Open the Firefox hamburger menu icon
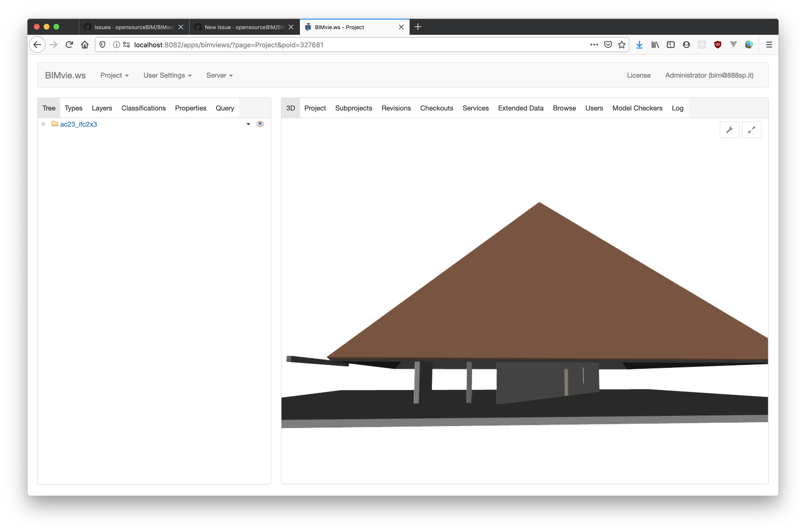The height and width of the screenshot is (532, 806). (769, 44)
